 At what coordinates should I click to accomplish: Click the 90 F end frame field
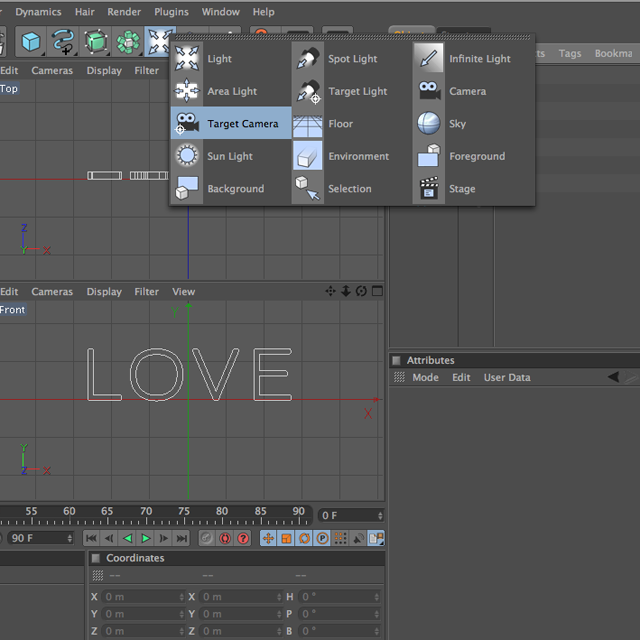pyautogui.click(x=40, y=538)
